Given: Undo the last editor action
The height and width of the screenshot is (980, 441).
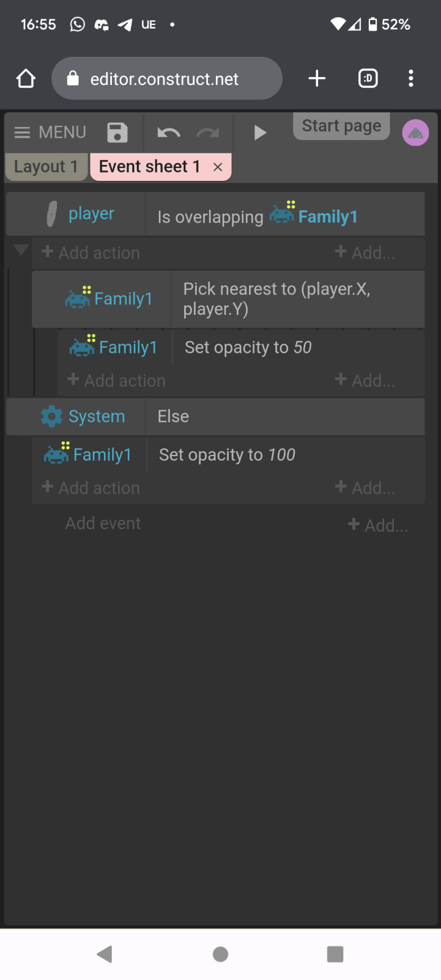Looking at the screenshot, I should pos(169,133).
